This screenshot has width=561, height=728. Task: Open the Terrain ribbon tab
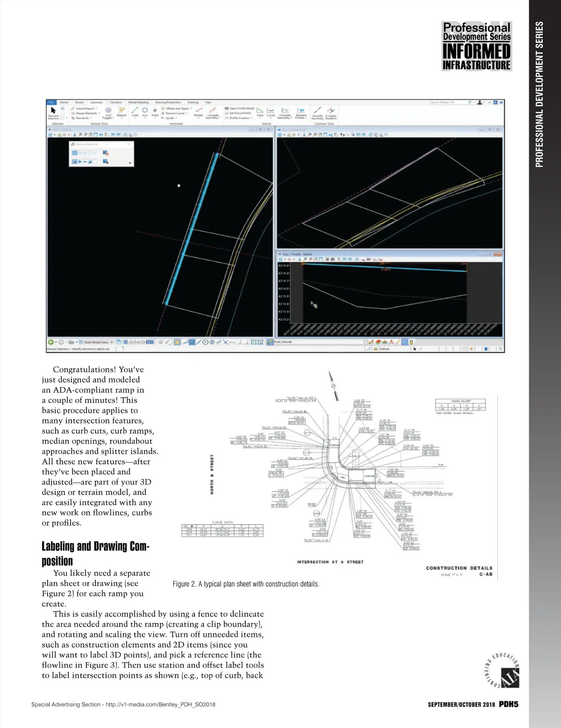(x=79, y=102)
